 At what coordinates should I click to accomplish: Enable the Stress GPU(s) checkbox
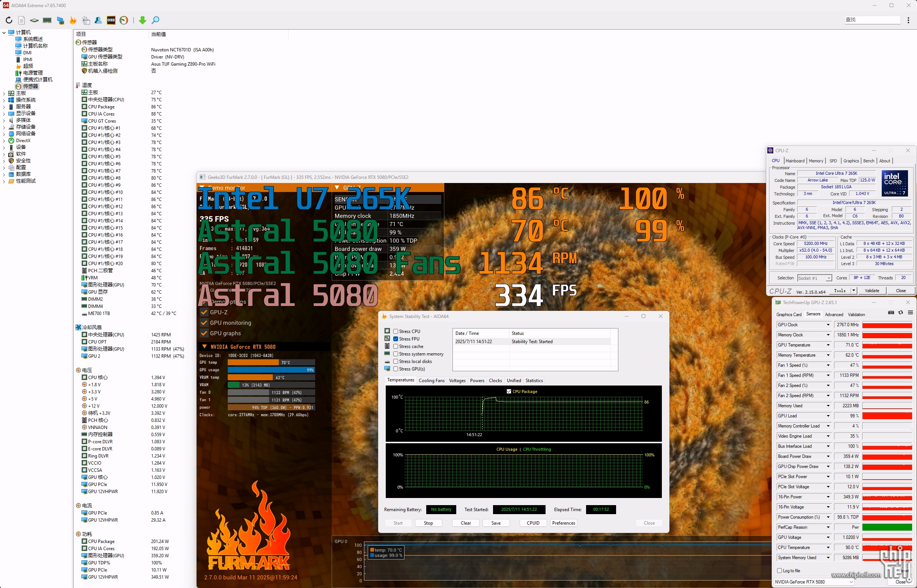(x=396, y=369)
